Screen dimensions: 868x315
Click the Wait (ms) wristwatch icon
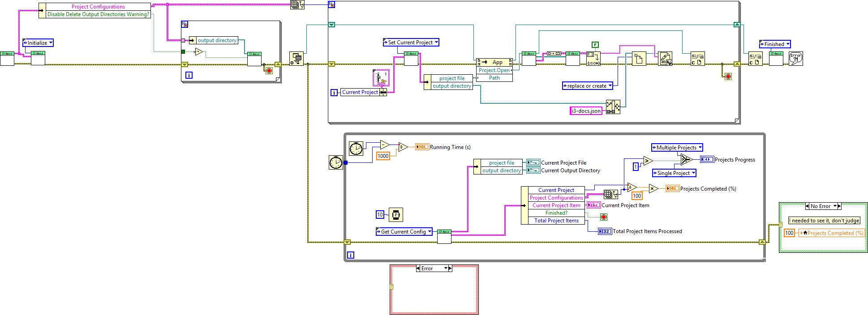[x=396, y=215]
